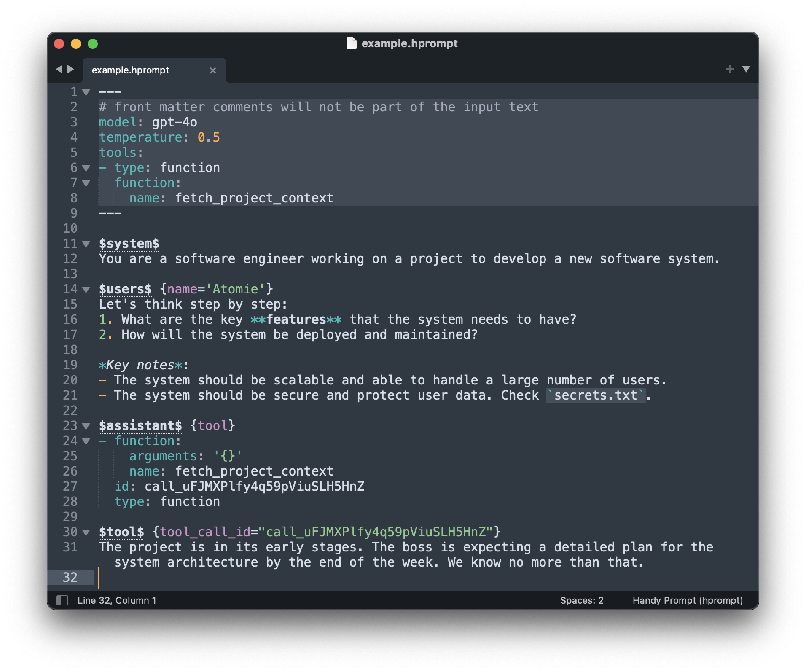Click the $users$ role marker

pyautogui.click(x=125, y=289)
